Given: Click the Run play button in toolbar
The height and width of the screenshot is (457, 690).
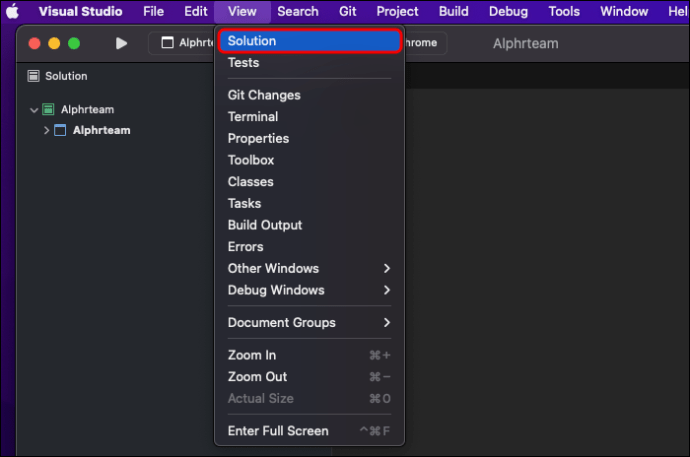Looking at the screenshot, I should (121, 44).
